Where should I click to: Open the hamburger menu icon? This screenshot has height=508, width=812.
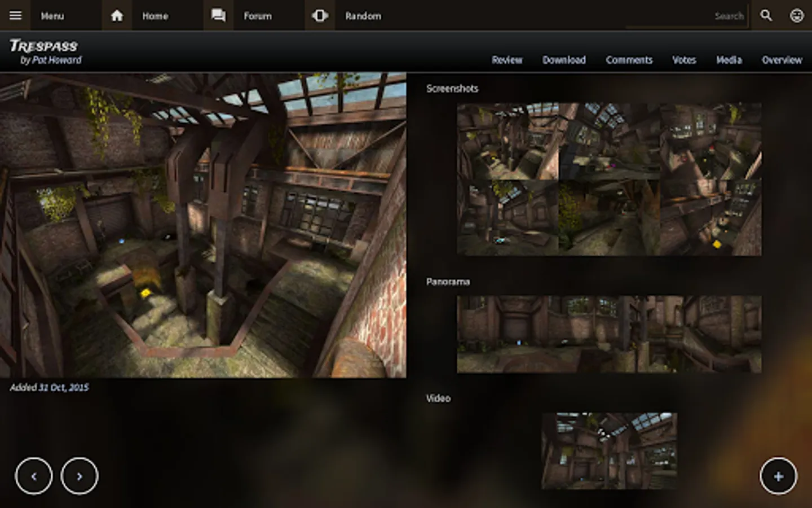15,15
